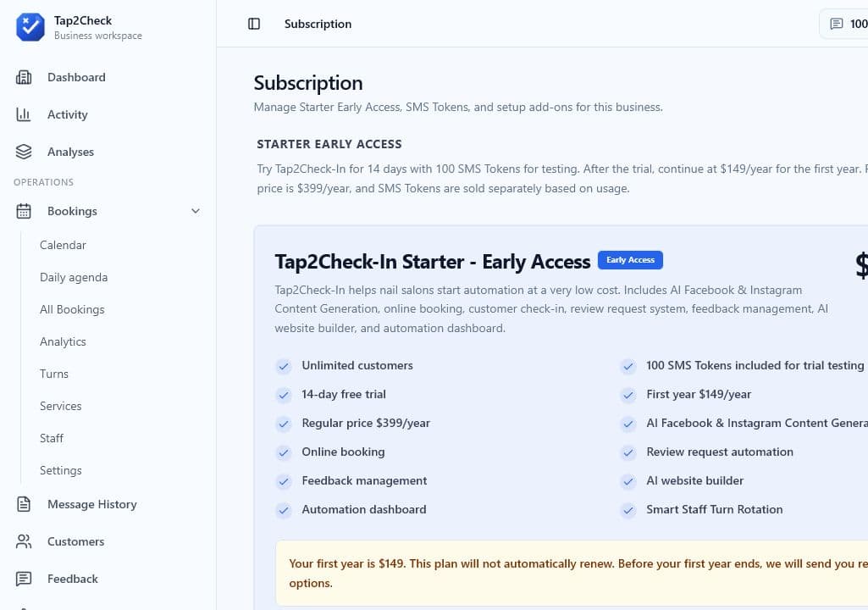Viewport: 868px width, 610px height.
Task: Click the Activity bar chart icon
Action: pos(24,114)
